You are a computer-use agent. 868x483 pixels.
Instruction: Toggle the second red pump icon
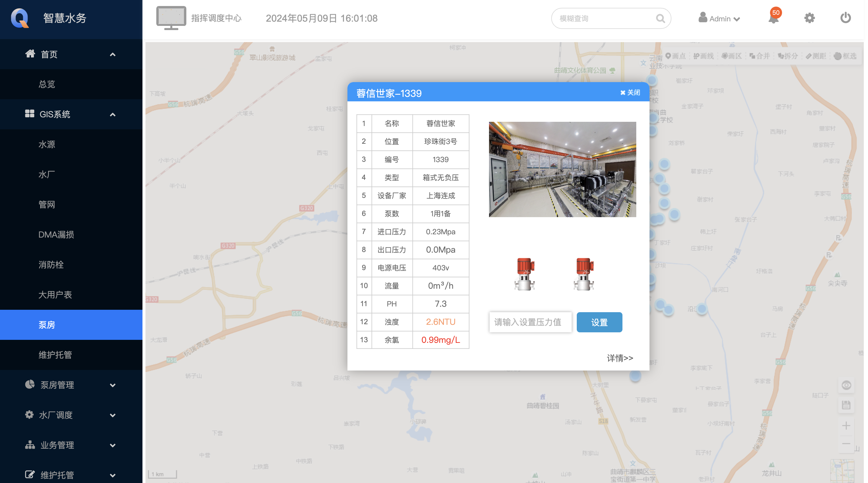point(584,274)
